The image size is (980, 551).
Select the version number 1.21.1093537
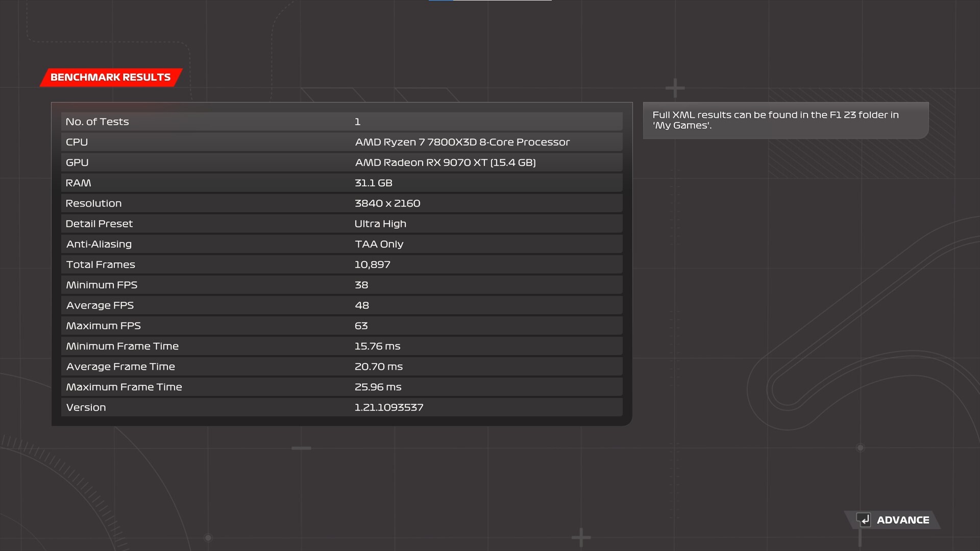389,408
